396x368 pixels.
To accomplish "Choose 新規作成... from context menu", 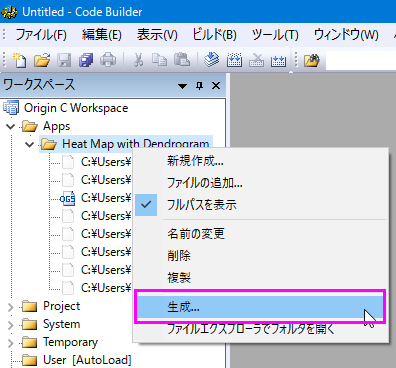I will click(261, 161).
